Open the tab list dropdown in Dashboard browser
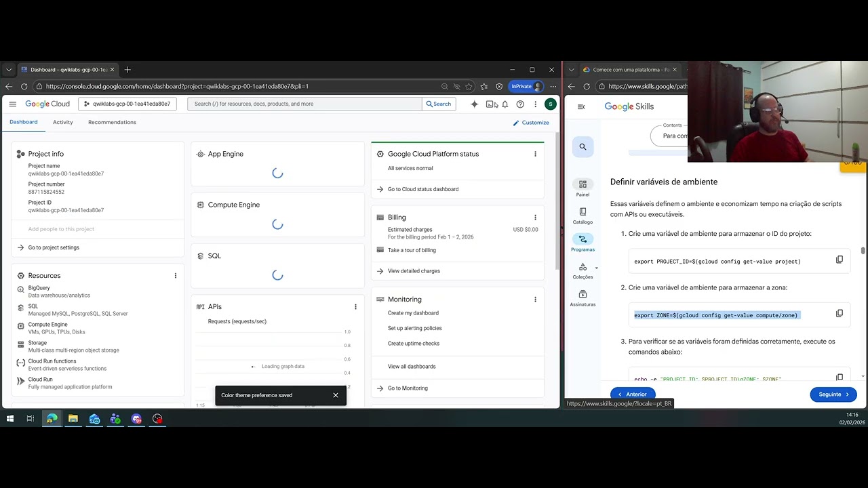The height and width of the screenshot is (488, 868). pos(9,69)
